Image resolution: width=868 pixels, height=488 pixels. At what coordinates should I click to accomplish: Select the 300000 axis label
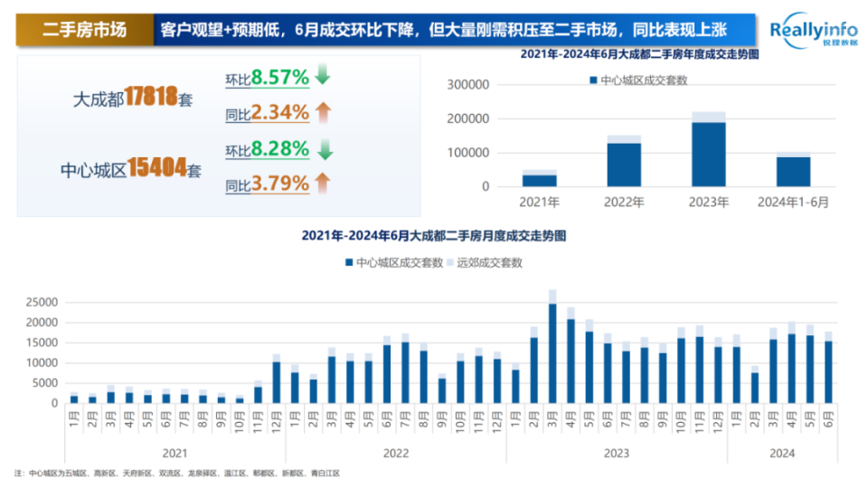468,85
